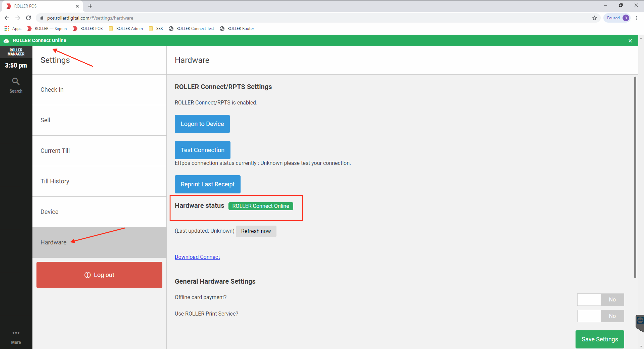Screen dimensions: 644x349
Task: Click the settings panel vertical scrollbar
Action: (635, 177)
